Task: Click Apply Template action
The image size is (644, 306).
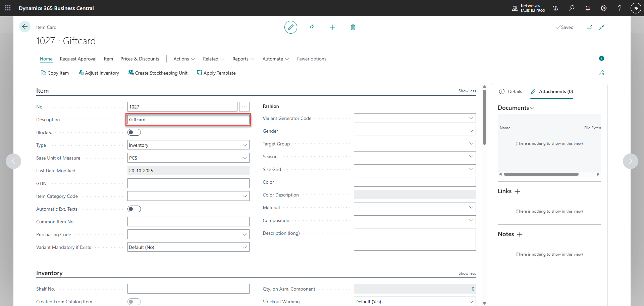Action: (x=216, y=73)
